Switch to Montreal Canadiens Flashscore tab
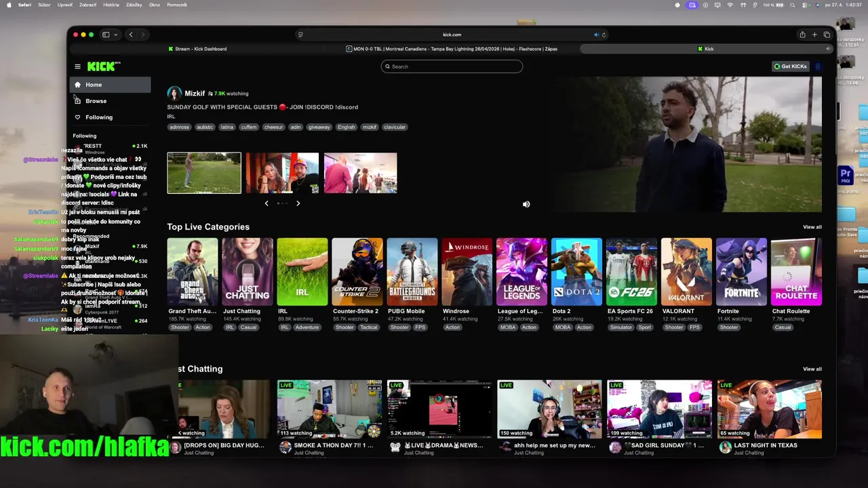 [452, 49]
